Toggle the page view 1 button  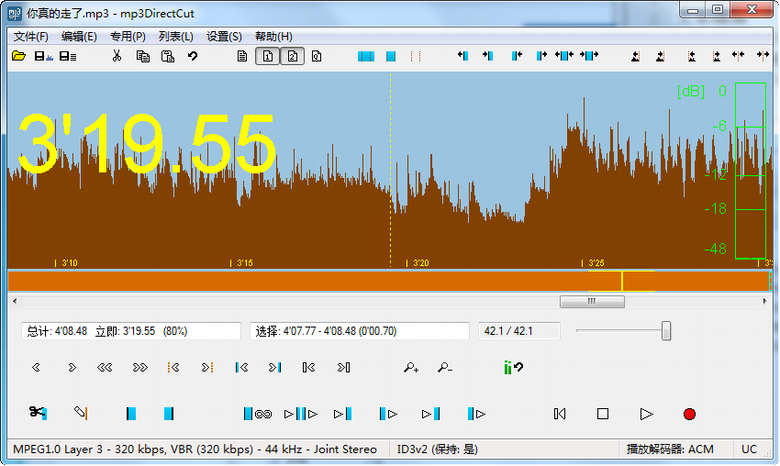click(268, 56)
